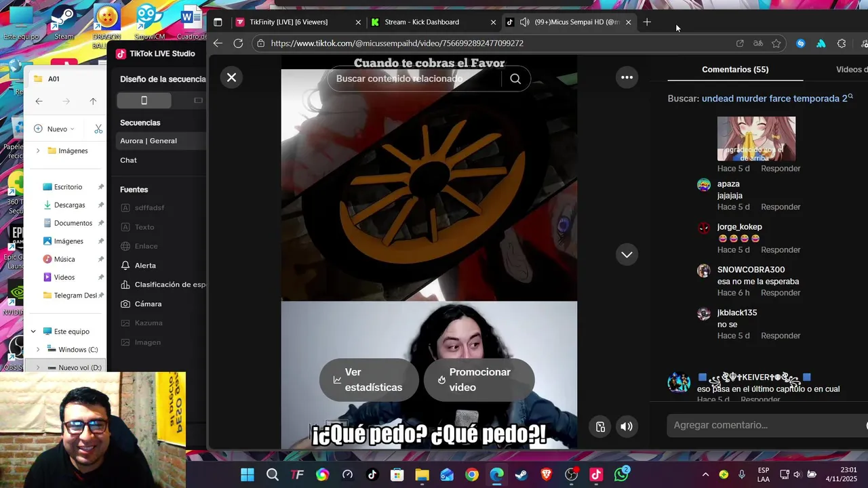Image resolution: width=868 pixels, height=488 pixels.
Task: Expand the Imágenes folder tree node
Action: 38,150
